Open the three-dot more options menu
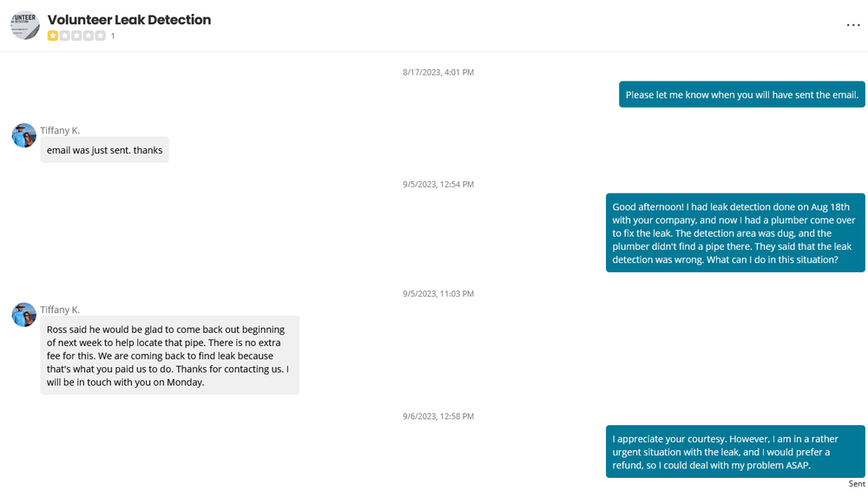868x497 pixels. click(853, 25)
